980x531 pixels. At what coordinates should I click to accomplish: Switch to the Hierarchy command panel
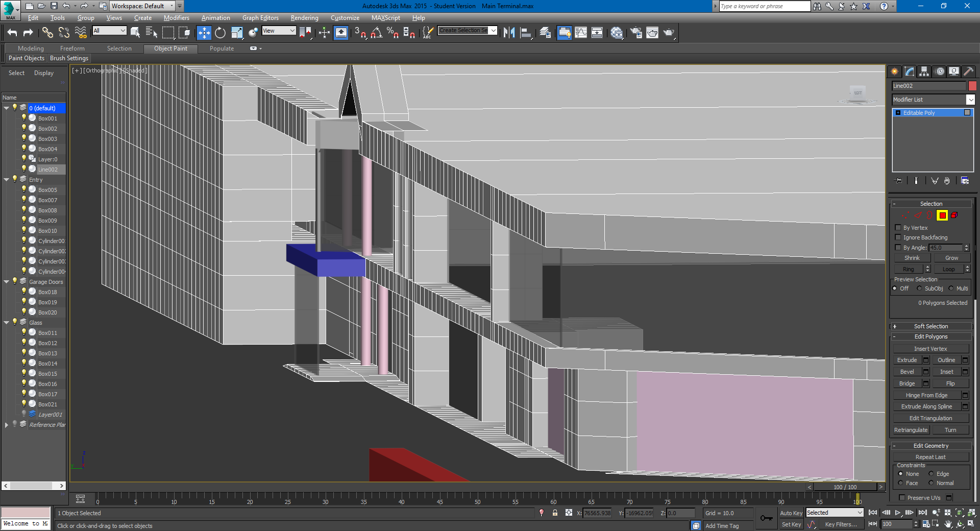pos(924,71)
